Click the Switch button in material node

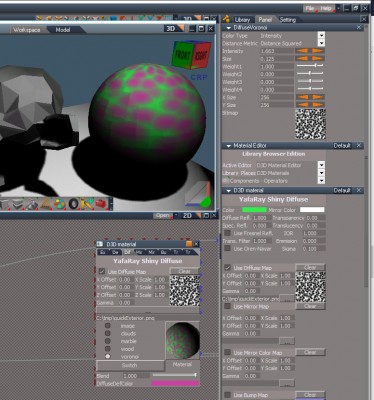point(130,365)
